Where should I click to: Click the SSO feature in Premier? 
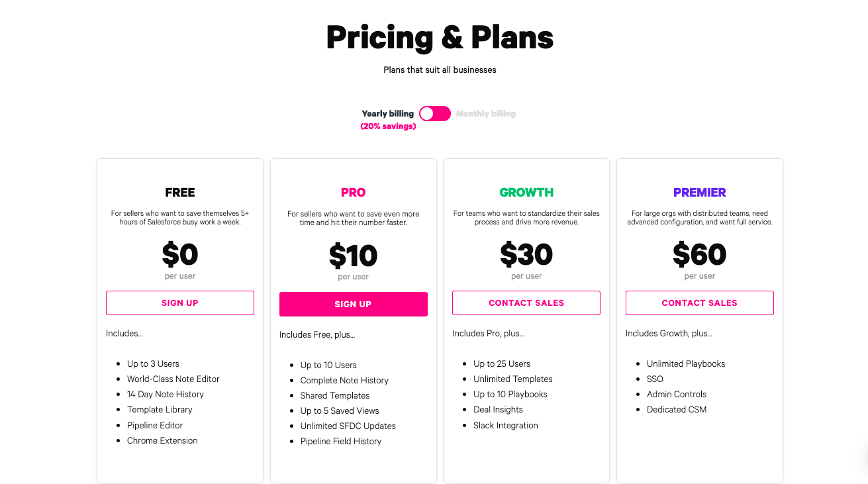coord(655,379)
